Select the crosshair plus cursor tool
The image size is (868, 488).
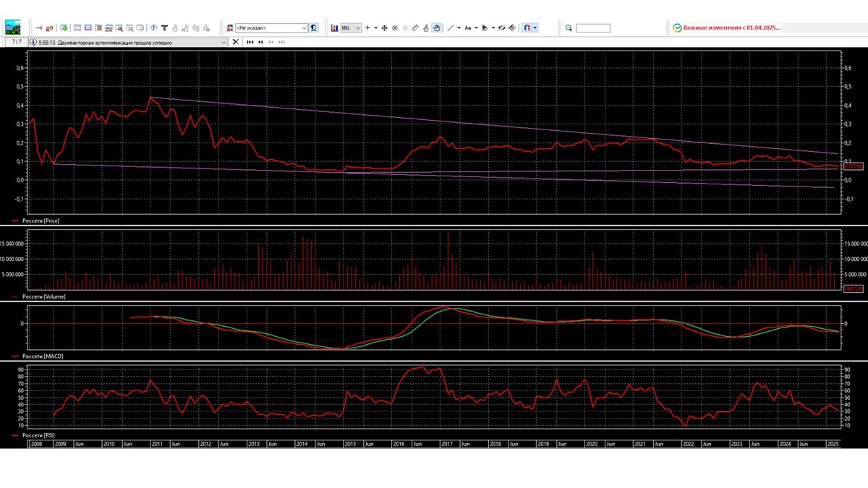coord(367,27)
